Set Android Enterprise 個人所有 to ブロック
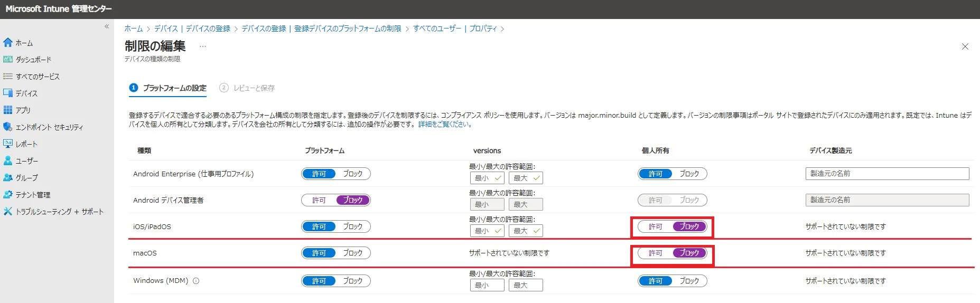 [689, 174]
